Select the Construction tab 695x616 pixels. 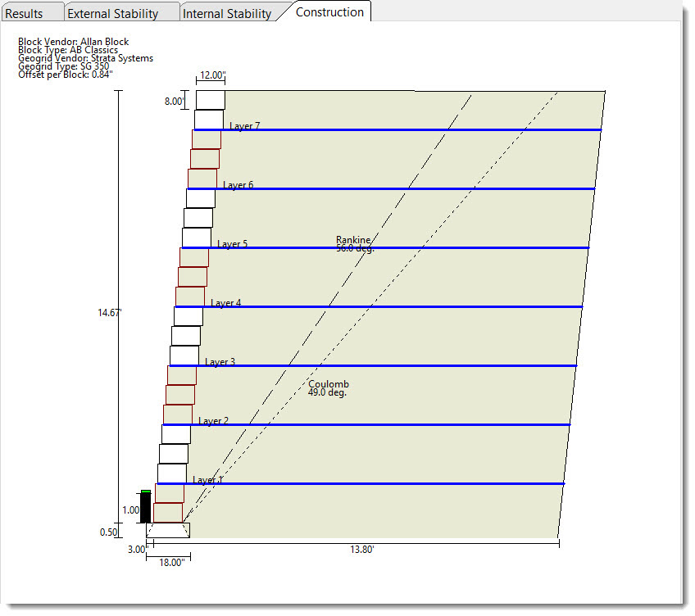329,12
